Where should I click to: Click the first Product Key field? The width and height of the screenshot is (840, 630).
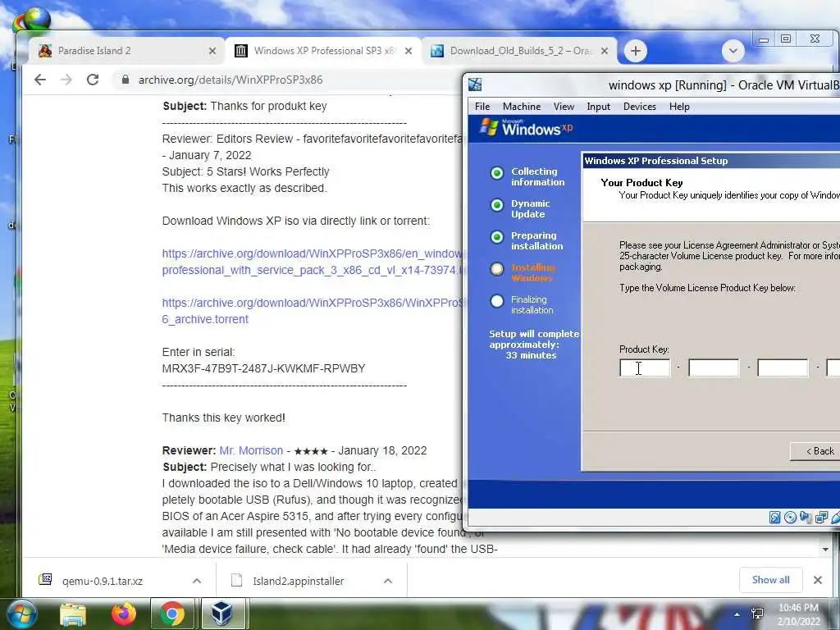(645, 367)
